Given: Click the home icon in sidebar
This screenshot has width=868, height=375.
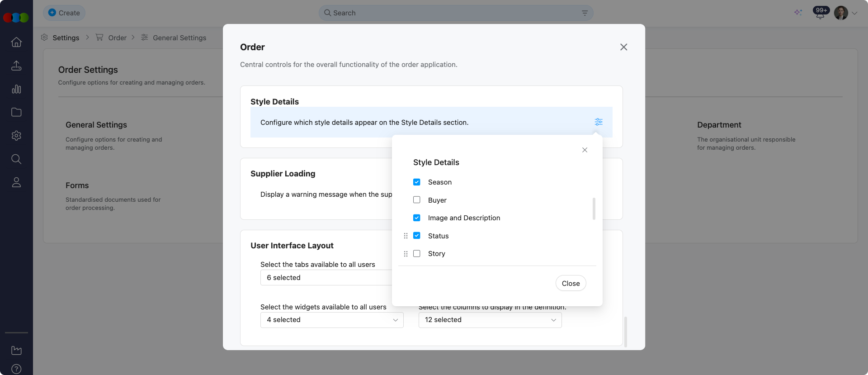Looking at the screenshot, I should (x=16, y=42).
